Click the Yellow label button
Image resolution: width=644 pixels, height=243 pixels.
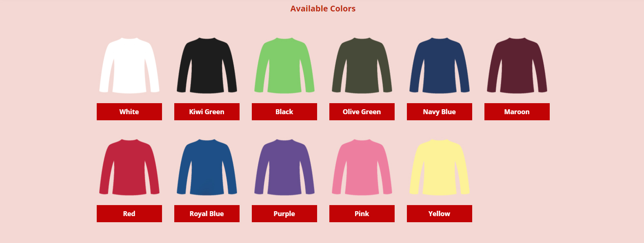pos(440,214)
